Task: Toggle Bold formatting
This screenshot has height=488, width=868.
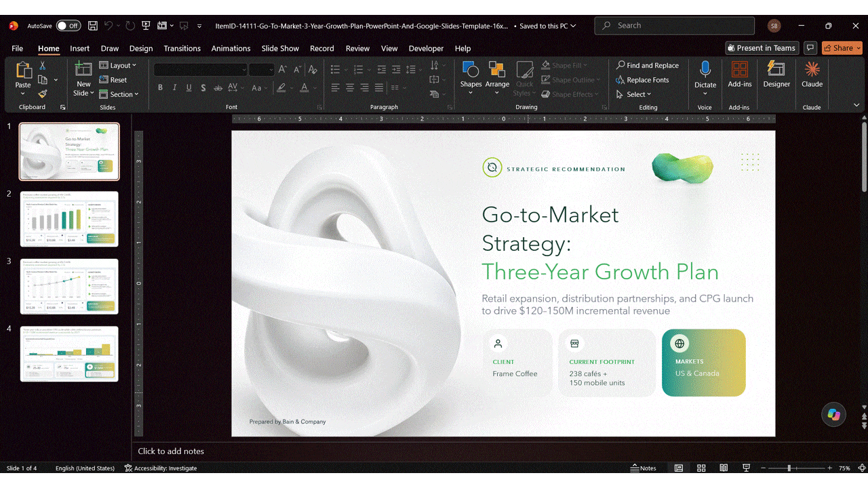Action: pos(160,87)
